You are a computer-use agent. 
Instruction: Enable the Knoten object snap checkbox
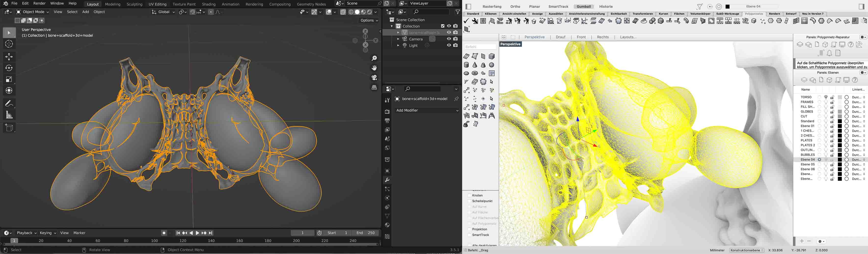click(x=469, y=195)
